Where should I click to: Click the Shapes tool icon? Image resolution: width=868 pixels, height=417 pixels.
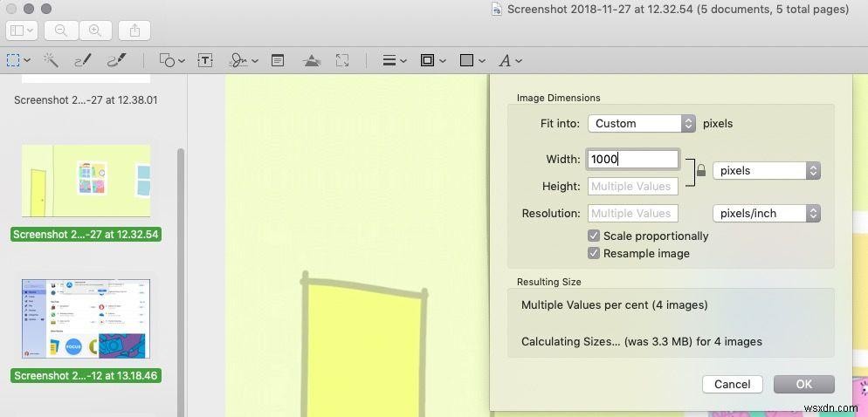(x=167, y=60)
